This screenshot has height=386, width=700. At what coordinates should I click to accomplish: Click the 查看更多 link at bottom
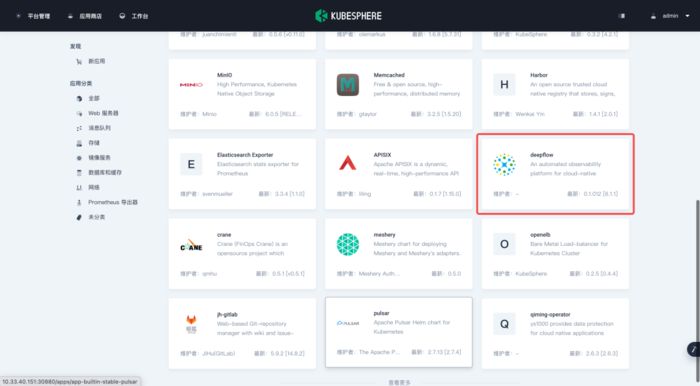click(x=399, y=382)
